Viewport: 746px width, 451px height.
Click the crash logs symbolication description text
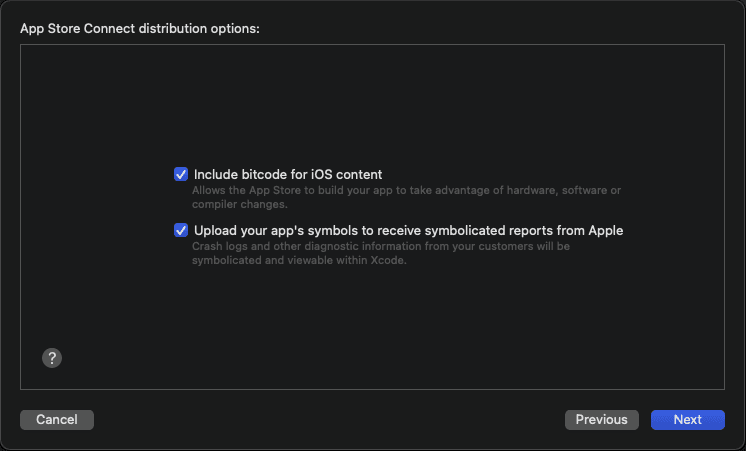(x=381, y=254)
